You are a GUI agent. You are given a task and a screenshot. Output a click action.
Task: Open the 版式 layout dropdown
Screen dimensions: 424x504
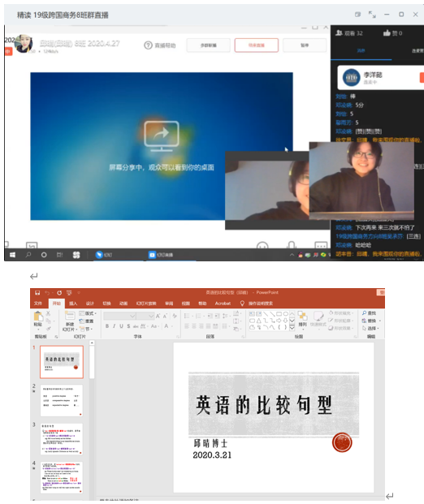(88, 313)
